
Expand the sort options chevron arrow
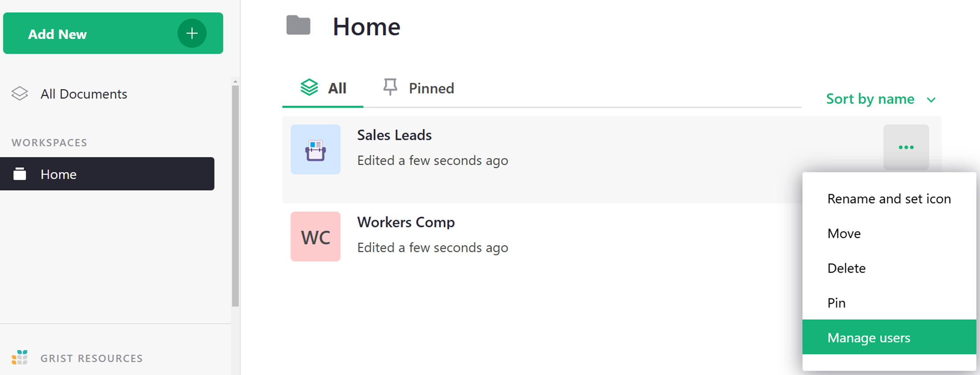[x=931, y=100]
